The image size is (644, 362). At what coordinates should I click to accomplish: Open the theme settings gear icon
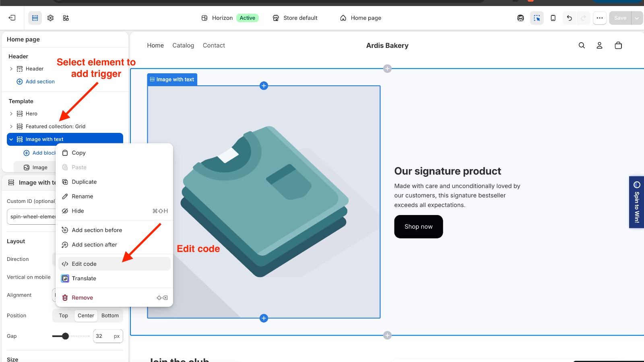pyautogui.click(x=50, y=18)
